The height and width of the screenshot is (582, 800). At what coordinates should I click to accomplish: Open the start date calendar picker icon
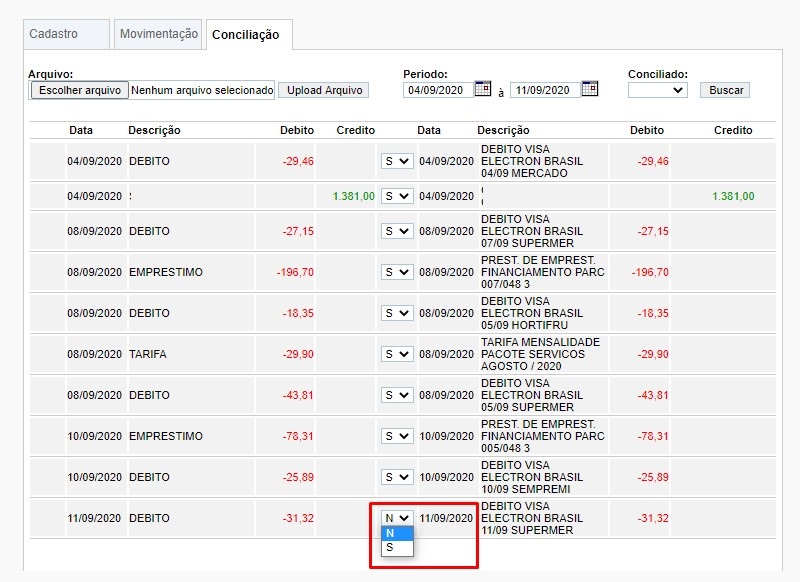coord(483,89)
